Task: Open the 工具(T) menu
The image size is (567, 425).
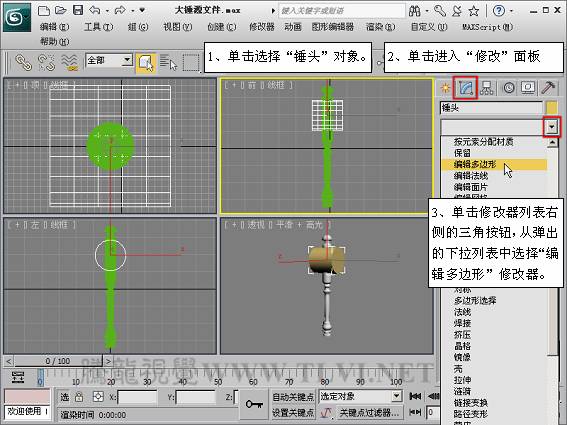Action: click(x=98, y=27)
